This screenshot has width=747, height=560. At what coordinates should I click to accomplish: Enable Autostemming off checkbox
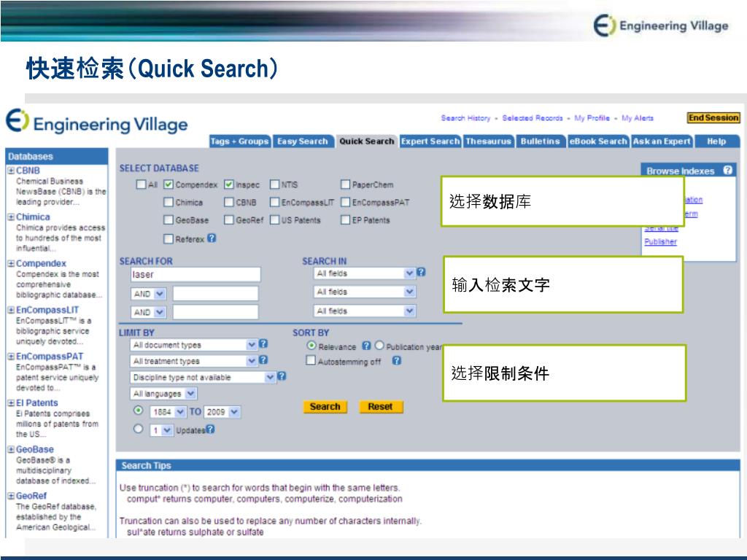[x=311, y=360]
